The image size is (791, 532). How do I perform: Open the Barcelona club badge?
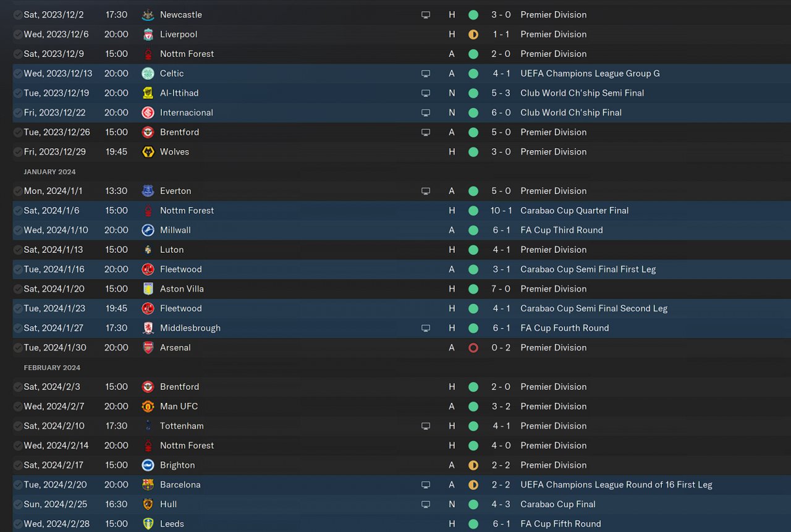click(148, 485)
